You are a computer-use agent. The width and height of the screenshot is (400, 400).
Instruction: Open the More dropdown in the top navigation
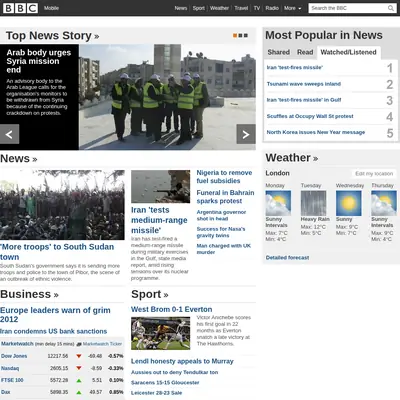pyautogui.click(x=292, y=8)
